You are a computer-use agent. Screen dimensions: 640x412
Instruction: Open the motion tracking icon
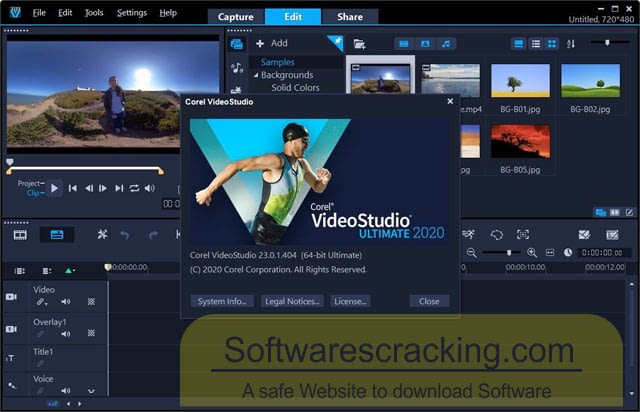(x=468, y=234)
